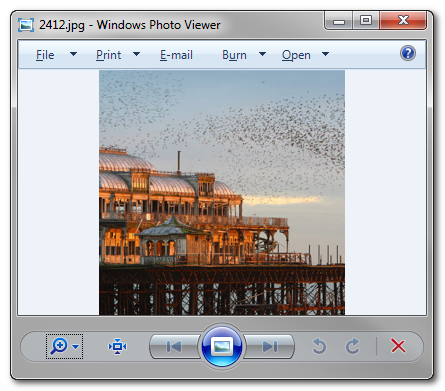This screenshot has height=391, width=445.
Task: Close the Windows Photo Viewer window
Action: click(x=403, y=21)
